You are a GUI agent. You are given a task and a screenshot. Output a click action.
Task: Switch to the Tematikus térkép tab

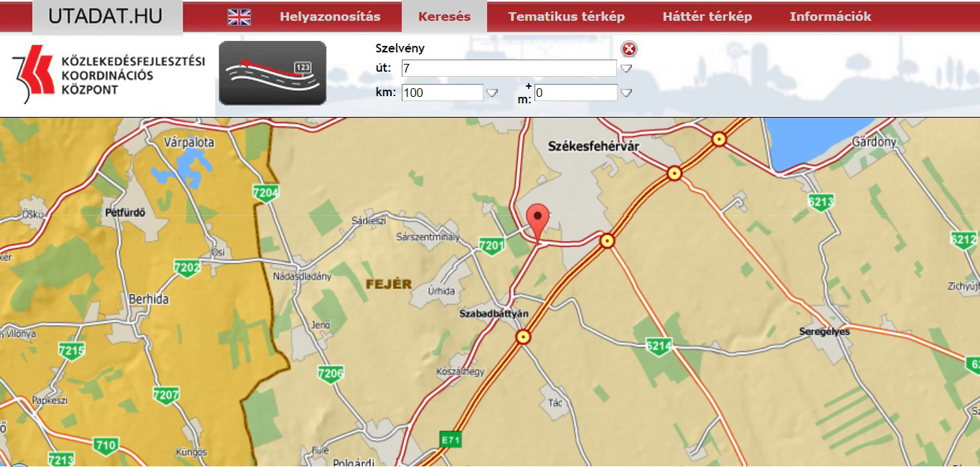[566, 16]
